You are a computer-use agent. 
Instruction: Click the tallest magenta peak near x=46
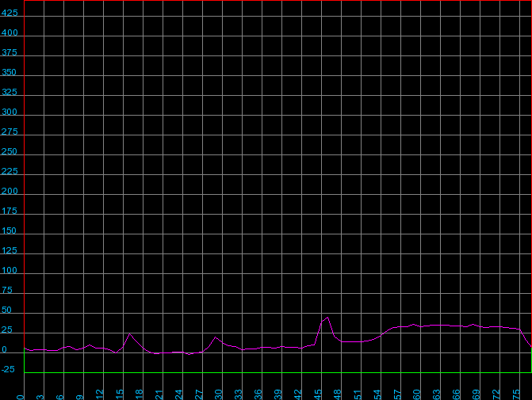click(x=327, y=318)
